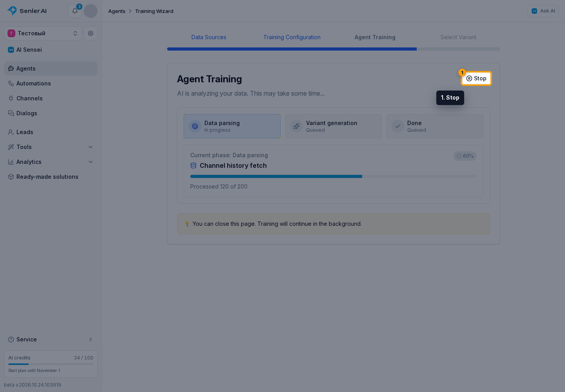Click the Data parsing step icon
This screenshot has width=565, height=392.
[195, 126]
